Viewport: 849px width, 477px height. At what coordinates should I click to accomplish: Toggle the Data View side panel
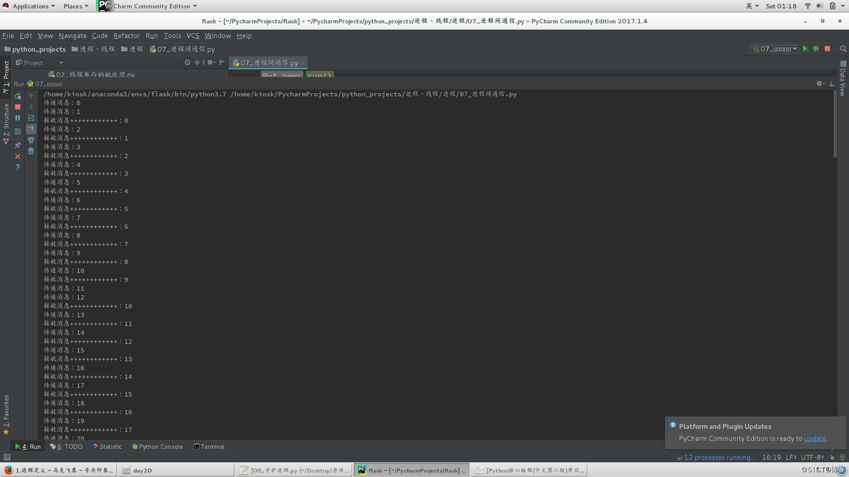843,78
